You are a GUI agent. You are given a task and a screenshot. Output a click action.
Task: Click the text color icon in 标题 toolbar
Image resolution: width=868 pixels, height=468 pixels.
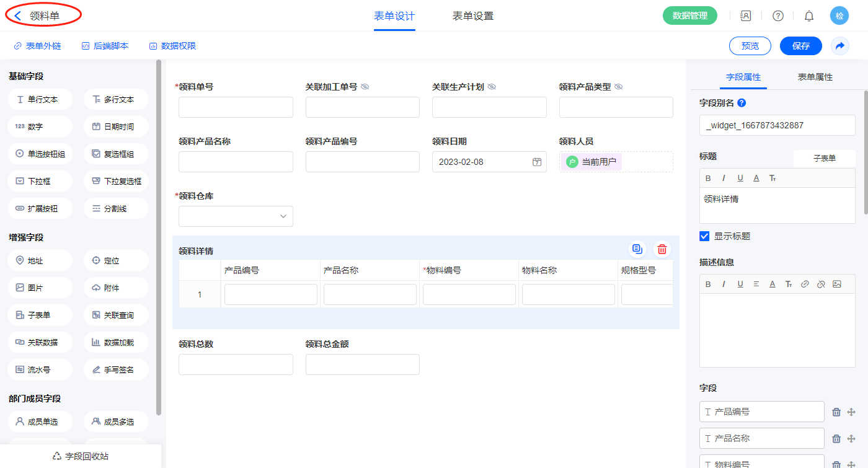tap(756, 179)
